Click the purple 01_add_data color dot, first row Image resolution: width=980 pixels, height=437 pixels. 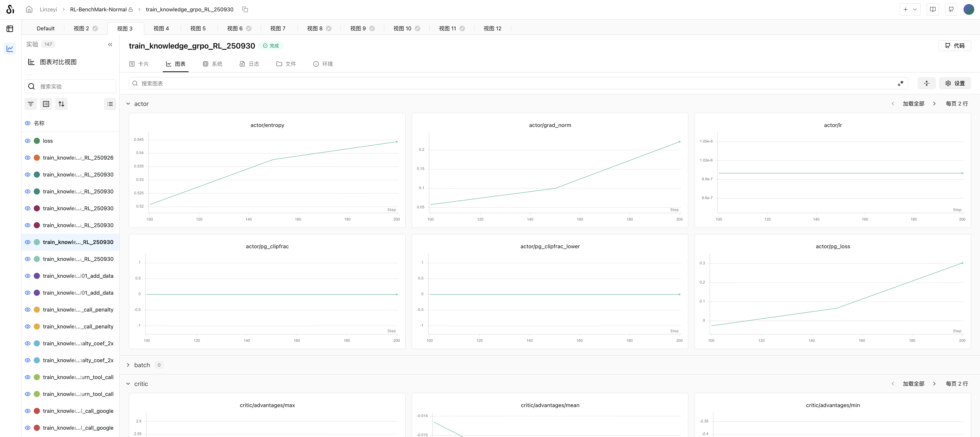[37, 276]
